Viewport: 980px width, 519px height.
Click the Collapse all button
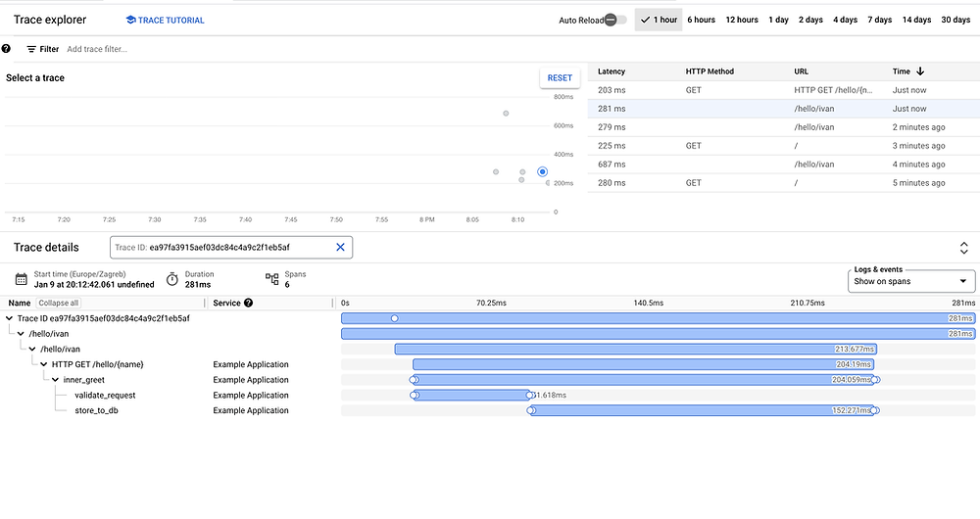coord(59,303)
